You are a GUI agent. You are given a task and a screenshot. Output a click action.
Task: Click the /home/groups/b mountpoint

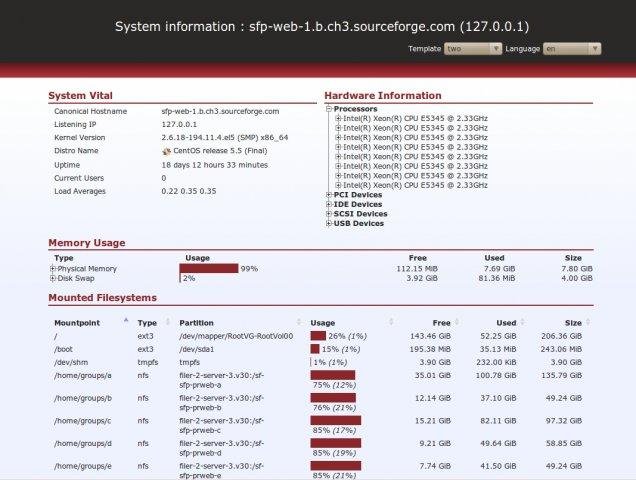[83, 398]
